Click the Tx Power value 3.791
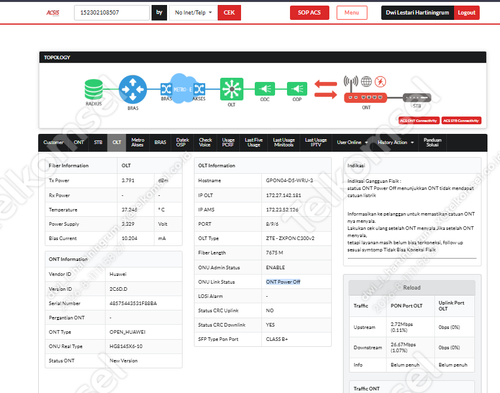Viewport: 500px width, 393px height. (x=128, y=180)
